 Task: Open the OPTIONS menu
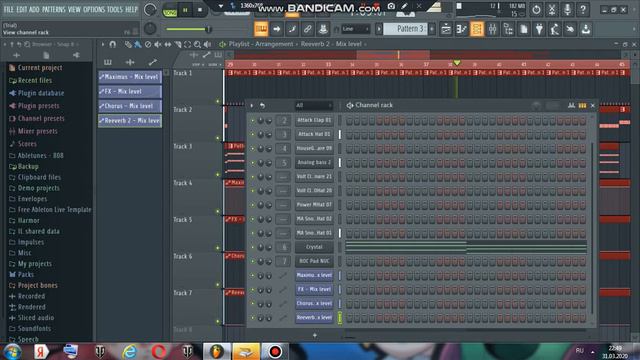click(x=94, y=9)
